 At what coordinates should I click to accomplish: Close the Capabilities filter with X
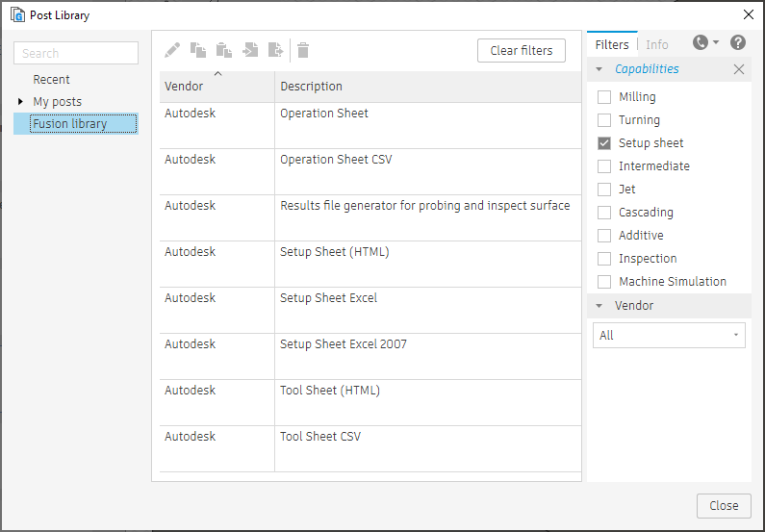coord(739,69)
